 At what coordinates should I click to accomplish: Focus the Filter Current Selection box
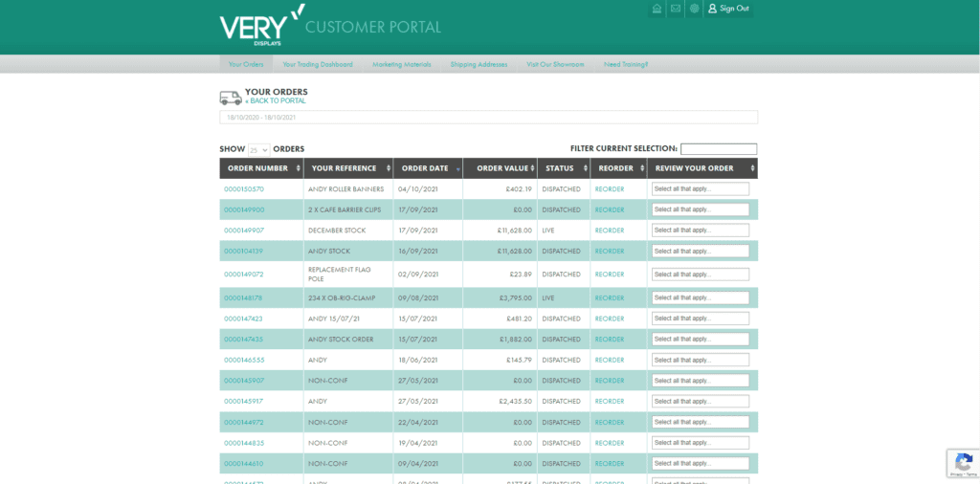(719, 149)
